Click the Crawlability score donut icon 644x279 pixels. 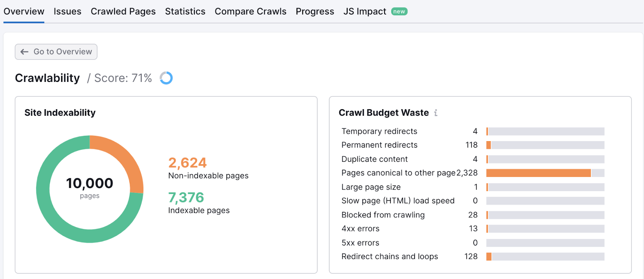(x=166, y=78)
